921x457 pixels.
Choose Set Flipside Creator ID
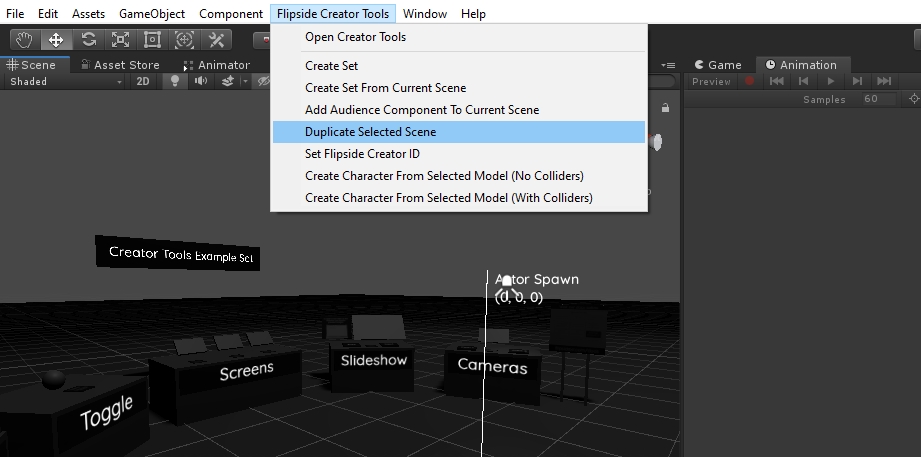[459, 154]
